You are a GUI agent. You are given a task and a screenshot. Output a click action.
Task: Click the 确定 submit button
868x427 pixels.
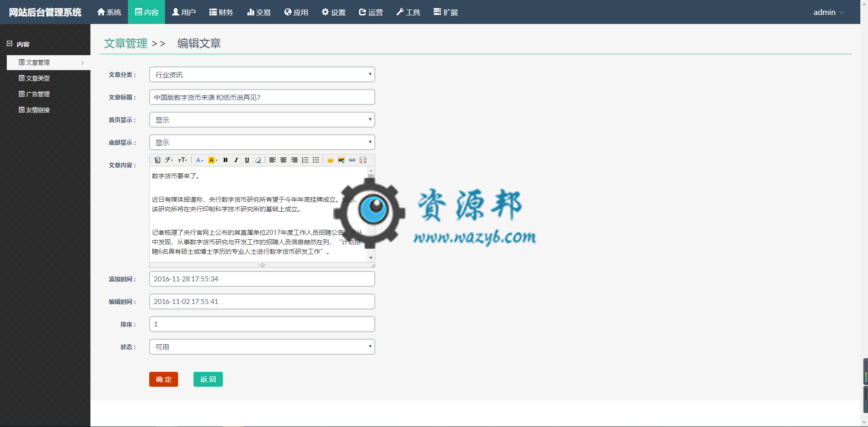tap(164, 380)
